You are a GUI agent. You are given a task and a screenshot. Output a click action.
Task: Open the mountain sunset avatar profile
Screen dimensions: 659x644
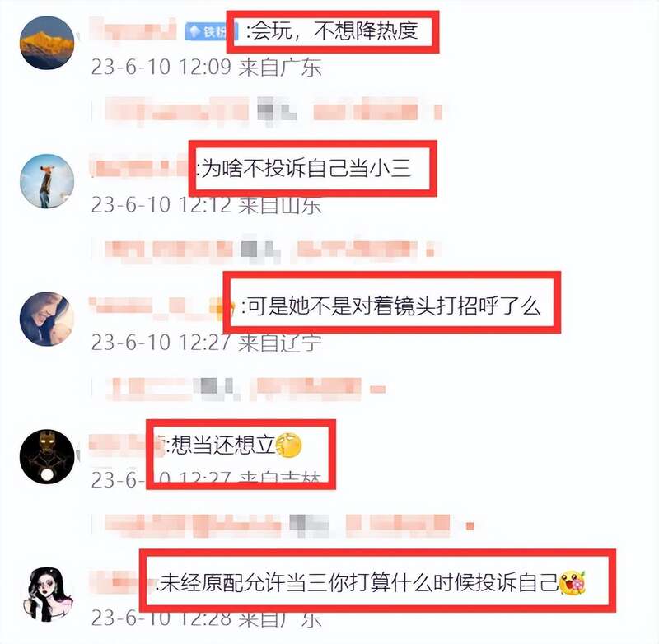[47, 43]
